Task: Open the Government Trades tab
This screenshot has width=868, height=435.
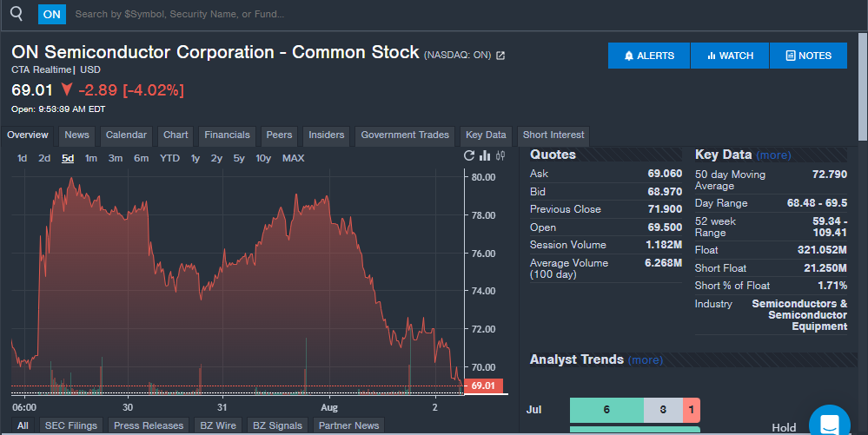Action: click(405, 135)
